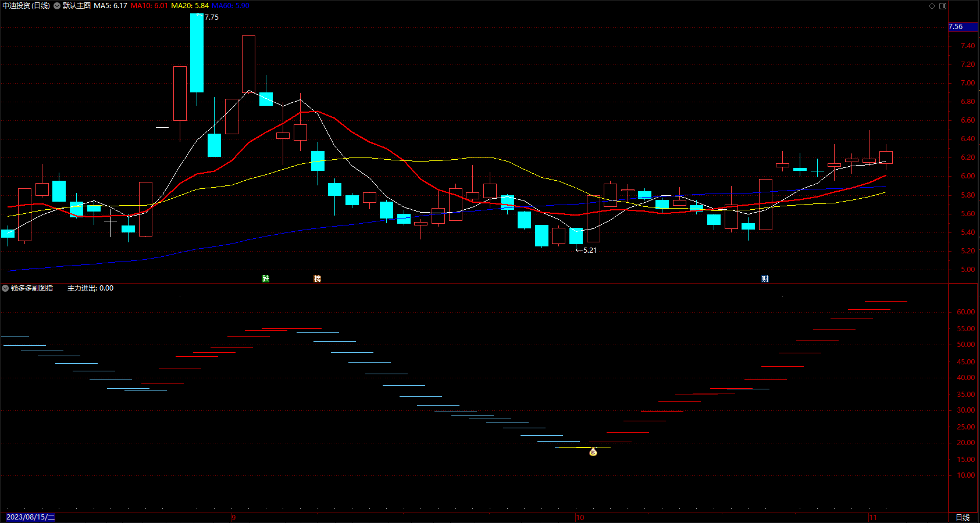Click the 20.00 sub-chart axis label
The height and width of the screenshot is (523, 980).
966,443
